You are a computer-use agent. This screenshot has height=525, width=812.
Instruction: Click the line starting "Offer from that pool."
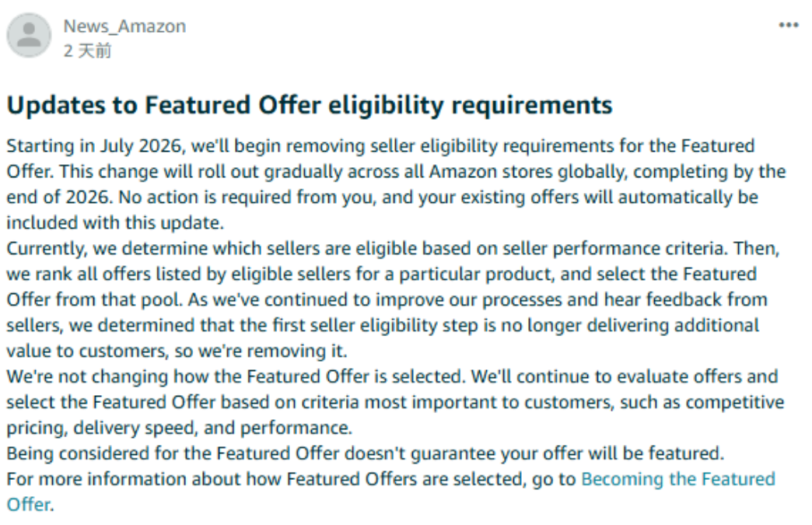(x=387, y=299)
